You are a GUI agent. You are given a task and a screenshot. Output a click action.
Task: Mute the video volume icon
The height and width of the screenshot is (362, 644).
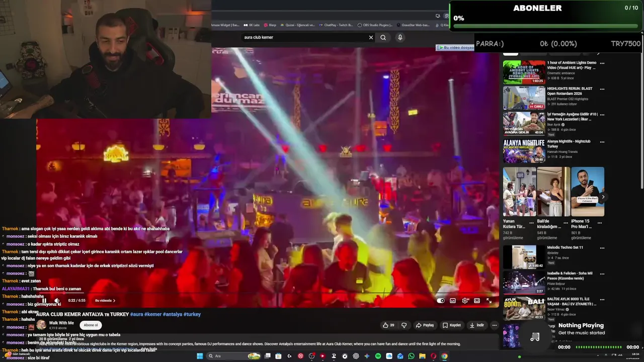57,301
